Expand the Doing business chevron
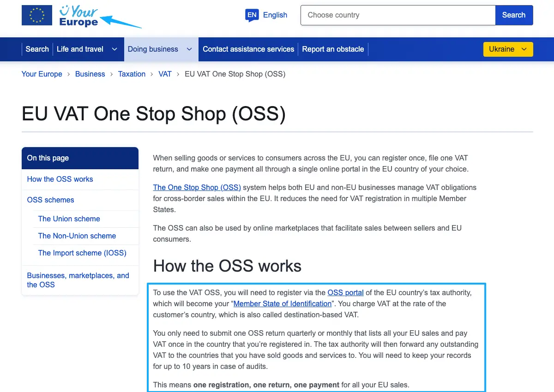The width and height of the screenshot is (554, 392). point(189,49)
